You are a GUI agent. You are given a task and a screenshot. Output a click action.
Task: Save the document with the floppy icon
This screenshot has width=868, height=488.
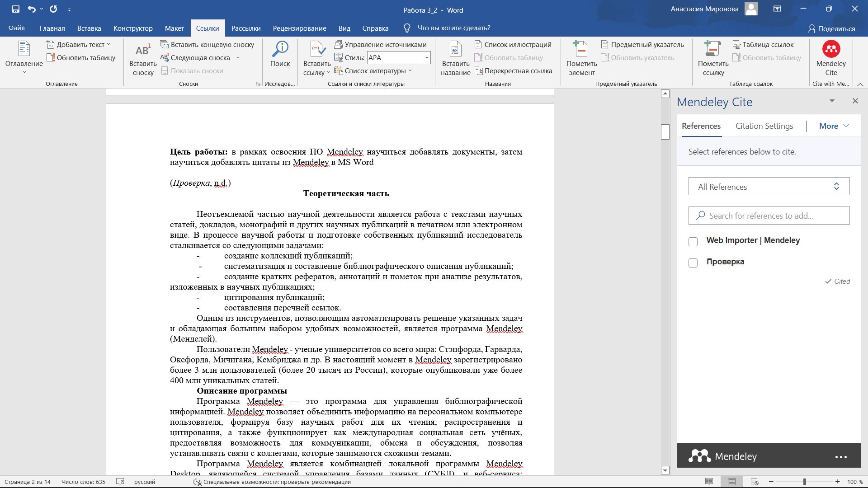click(16, 9)
